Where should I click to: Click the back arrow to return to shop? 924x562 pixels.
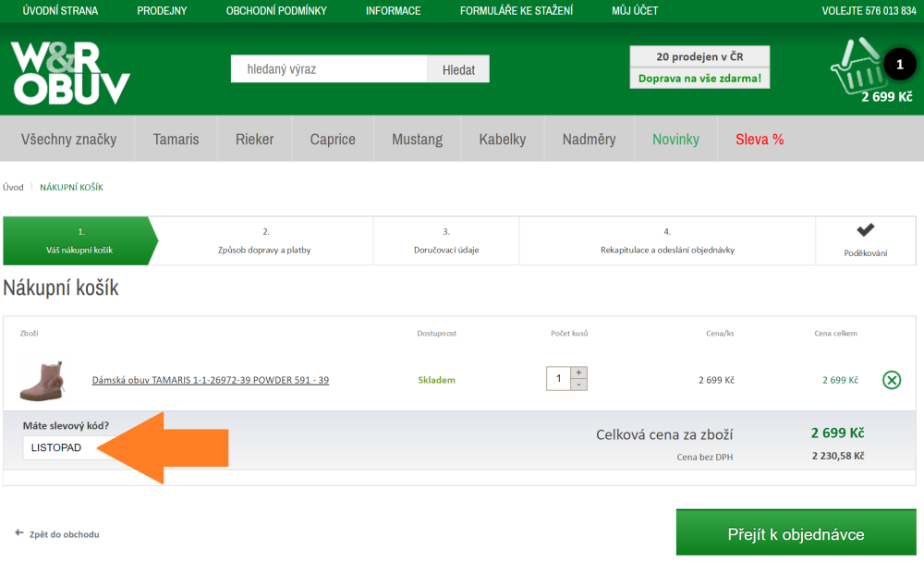click(19, 533)
